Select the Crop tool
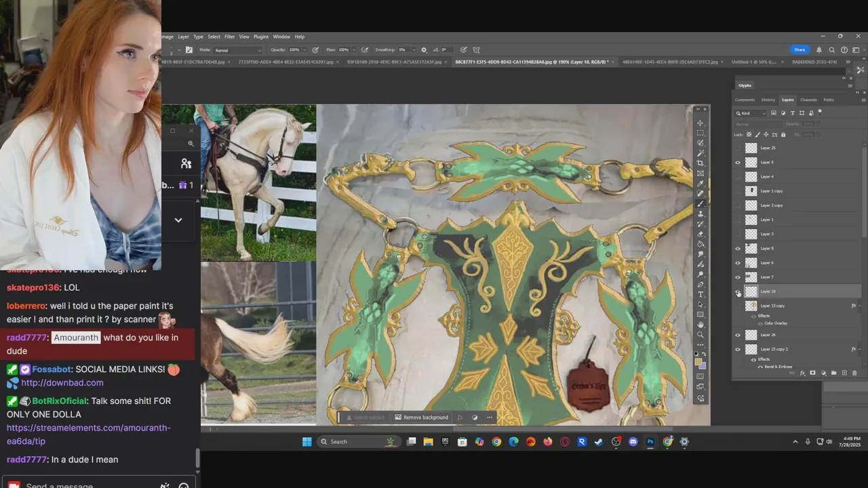868x488 pixels. pyautogui.click(x=701, y=163)
